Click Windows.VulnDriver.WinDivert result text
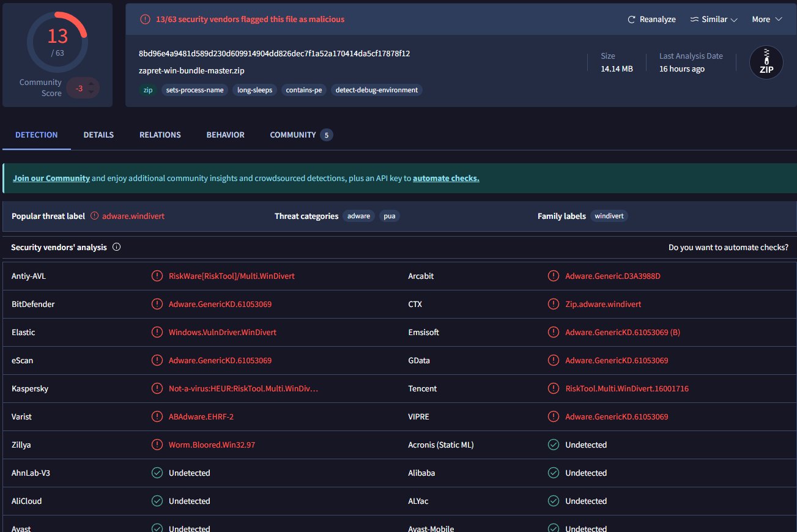This screenshot has height=532, width=797. point(223,333)
